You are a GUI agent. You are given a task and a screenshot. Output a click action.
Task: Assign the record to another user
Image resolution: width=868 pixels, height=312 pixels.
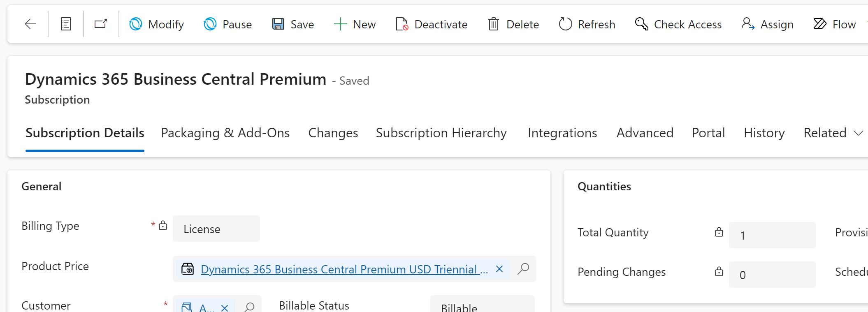pyautogui.click(x=768, y=24)
